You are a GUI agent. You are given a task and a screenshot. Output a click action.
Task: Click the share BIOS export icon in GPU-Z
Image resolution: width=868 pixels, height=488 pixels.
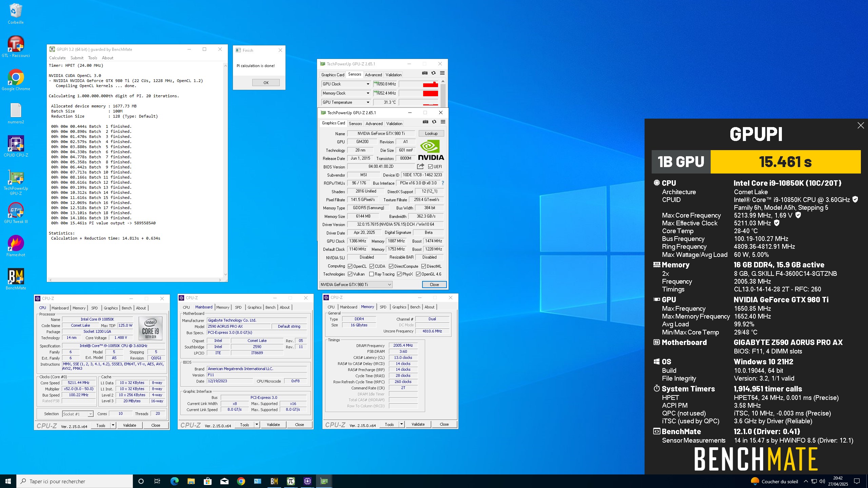pyautogui.click(x=420, y=166)
